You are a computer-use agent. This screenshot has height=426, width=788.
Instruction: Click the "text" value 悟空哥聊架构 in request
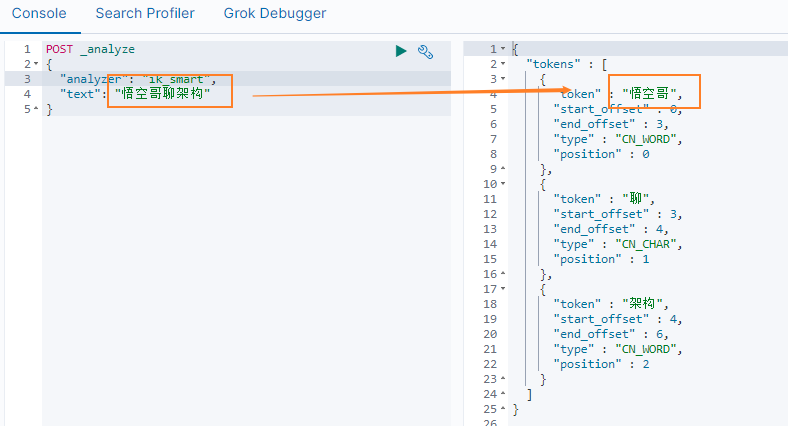click(x=166, y=94)
